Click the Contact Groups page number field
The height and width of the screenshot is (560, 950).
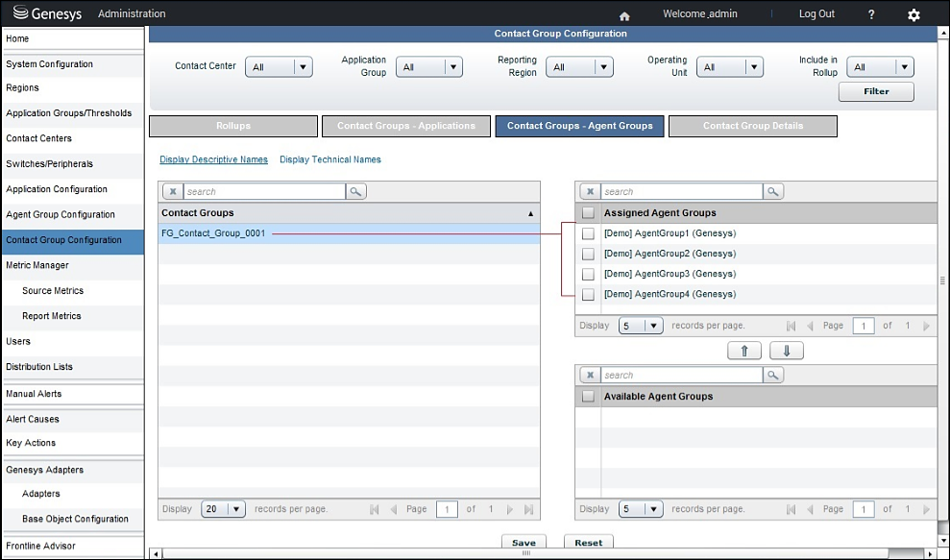447,510
